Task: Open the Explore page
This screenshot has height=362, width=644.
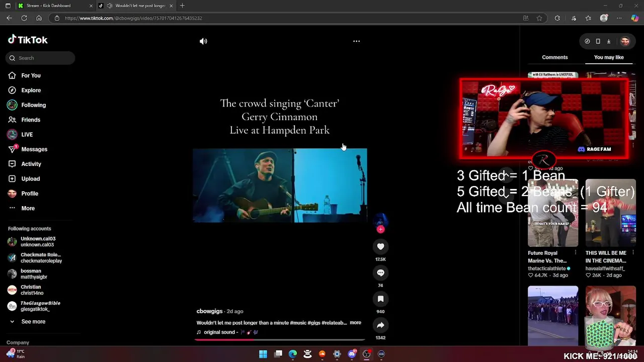Action: click(x=31, y=90)
